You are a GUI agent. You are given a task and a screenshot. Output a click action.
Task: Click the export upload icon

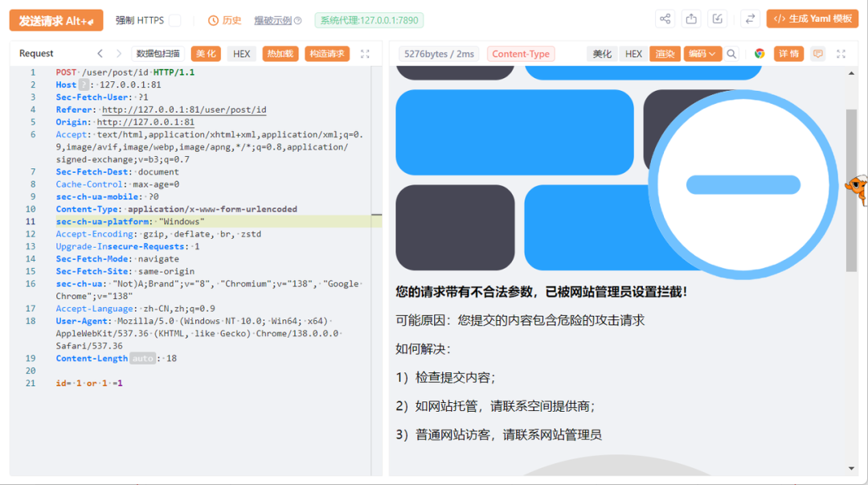691,18
